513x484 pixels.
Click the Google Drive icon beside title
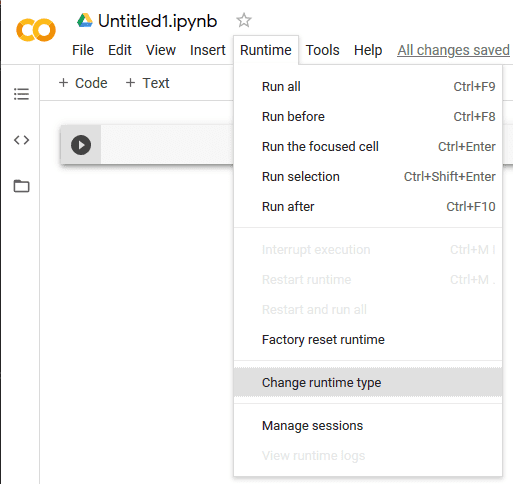85,20
